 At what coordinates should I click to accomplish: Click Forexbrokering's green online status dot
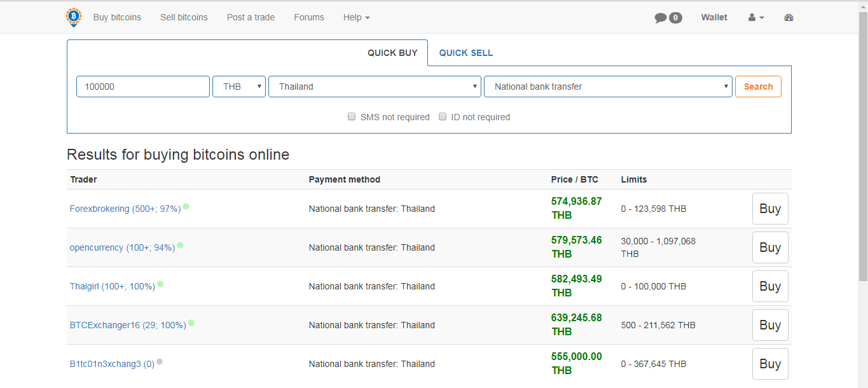186,206
